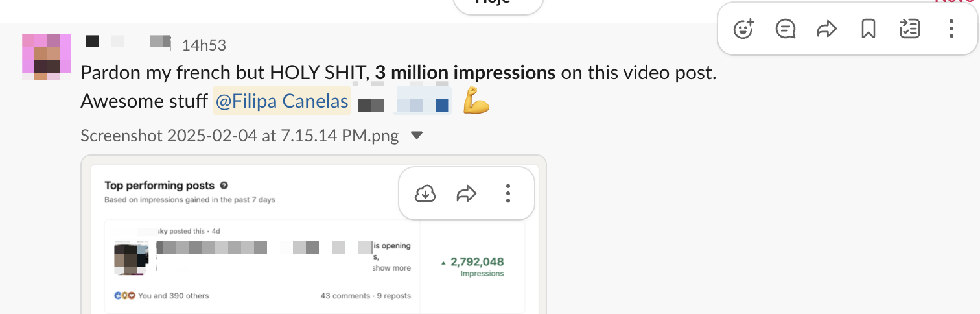The width and height of the screenshot is (980, 314).
Task: Open more file actions on image preview
Action: [508, 193]
